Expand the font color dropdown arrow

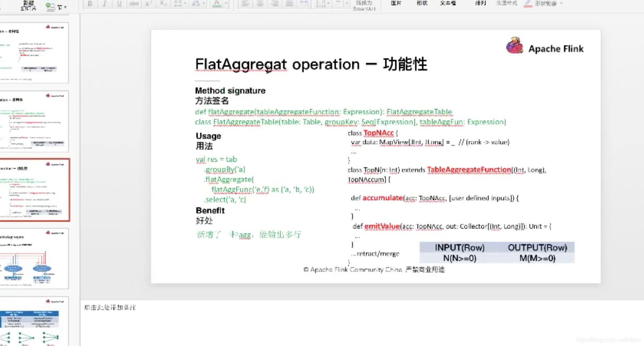tap(226, 3)
